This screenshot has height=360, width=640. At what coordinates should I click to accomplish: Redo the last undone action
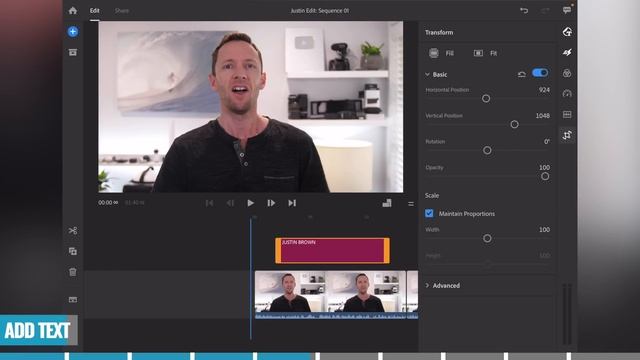coord(545,11)
